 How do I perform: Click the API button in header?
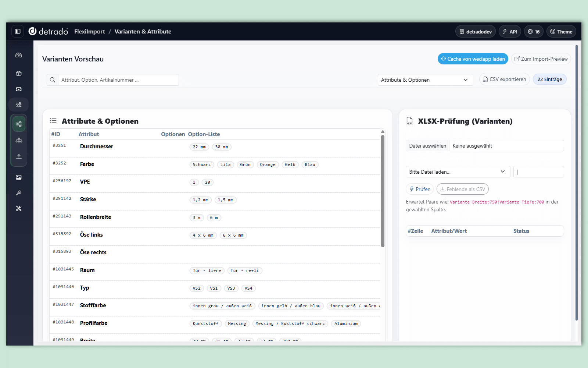coord(509,32)
